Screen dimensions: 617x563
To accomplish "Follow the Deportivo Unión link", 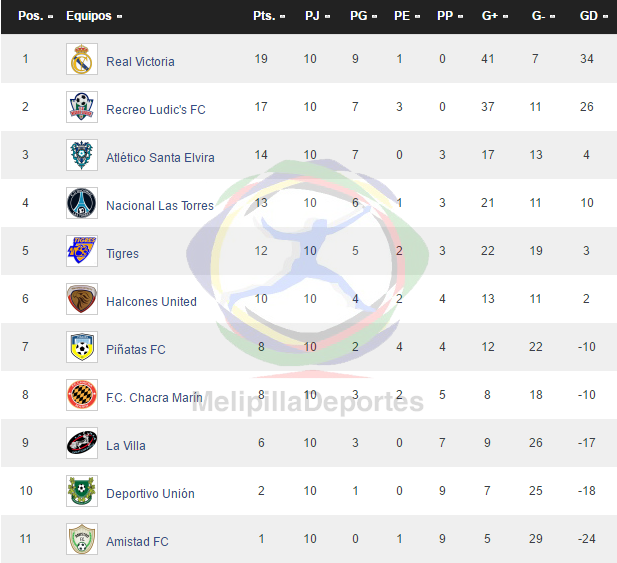I will click(150, 494).
